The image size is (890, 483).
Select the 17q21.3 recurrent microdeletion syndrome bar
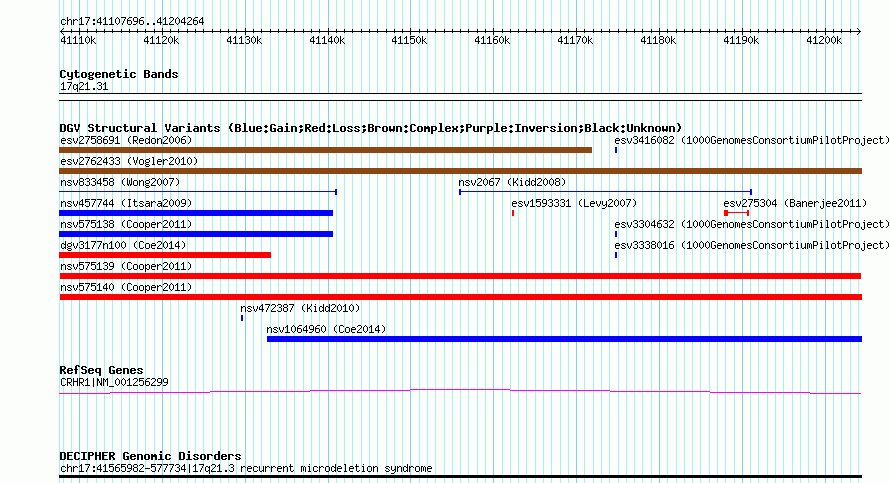(460, 477)
